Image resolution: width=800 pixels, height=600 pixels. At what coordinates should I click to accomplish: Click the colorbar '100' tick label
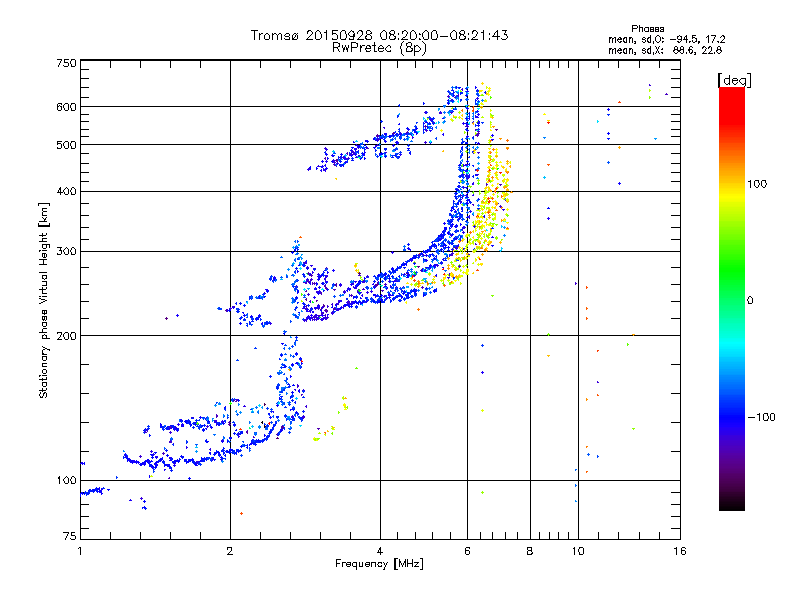[x=757, y=184]
